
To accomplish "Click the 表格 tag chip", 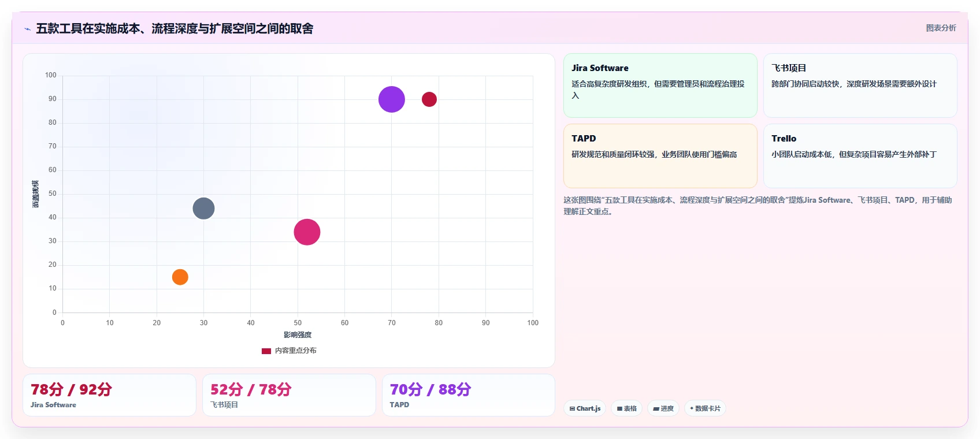I will [626, 408].
